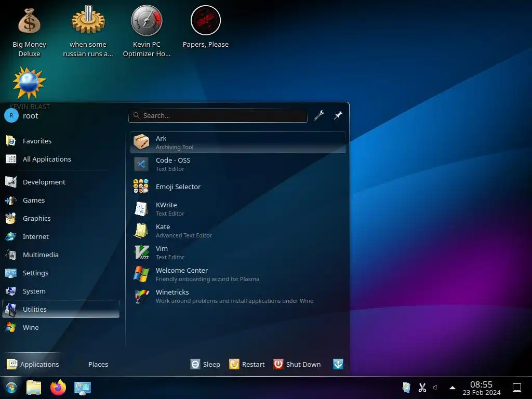
Task: Launch Winetricks
Action: (x=238, y=296)
